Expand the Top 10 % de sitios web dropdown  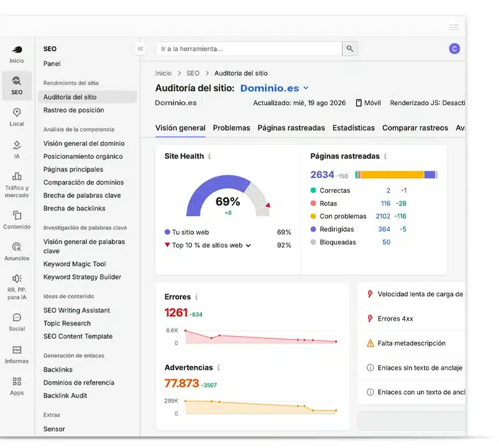(248, 245)
